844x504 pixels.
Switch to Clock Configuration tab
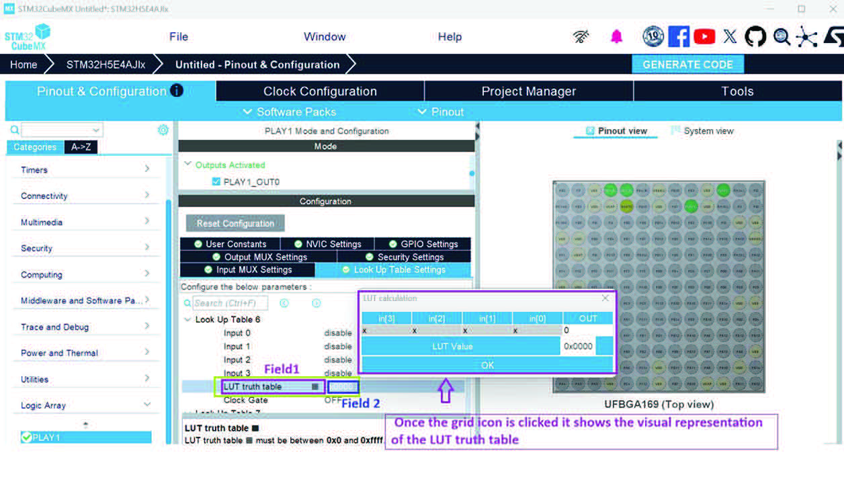pos(320,91)
